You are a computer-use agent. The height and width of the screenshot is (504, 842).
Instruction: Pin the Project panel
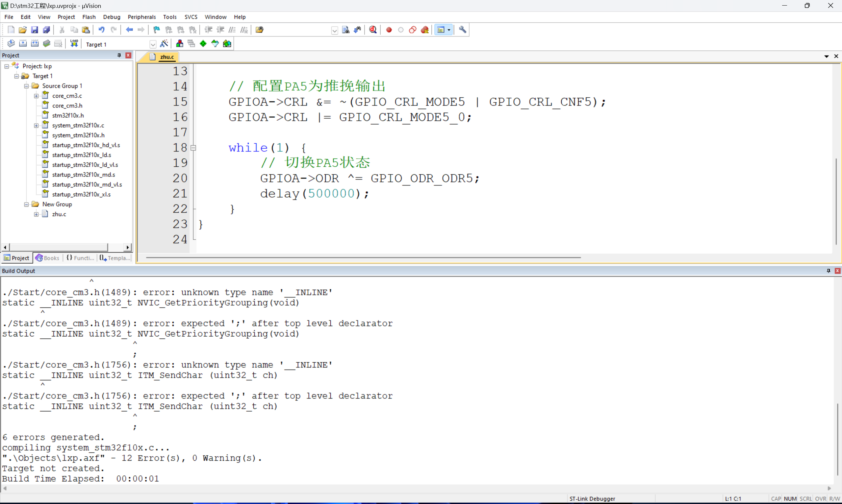pos(119,55)
